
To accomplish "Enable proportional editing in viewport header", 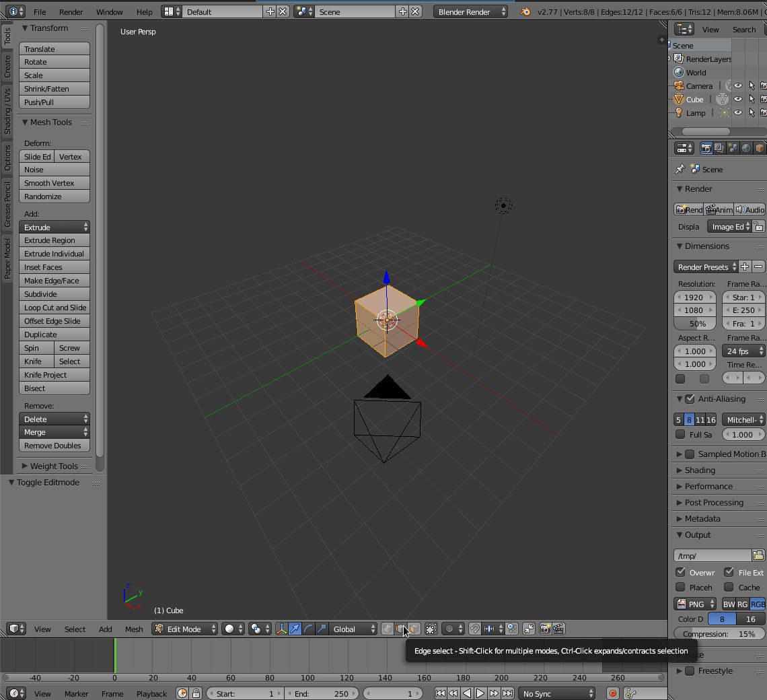I will click(x=450, y=629).
